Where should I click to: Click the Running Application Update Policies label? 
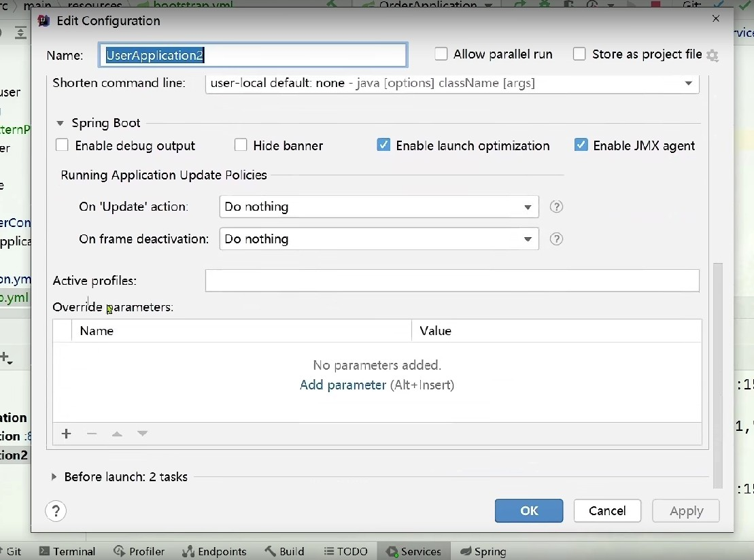[163, 175]
